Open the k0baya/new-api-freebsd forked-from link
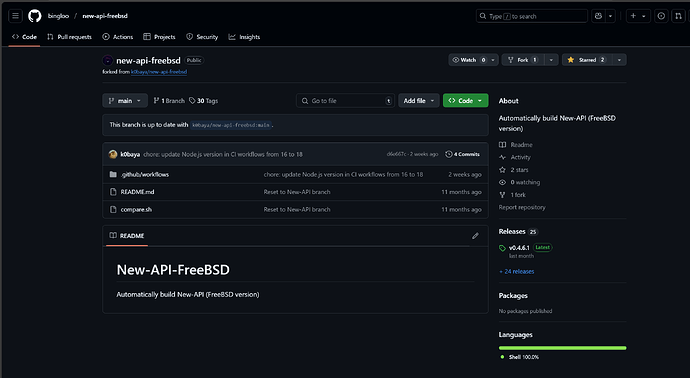This screenshot has height=378, width=690. 159,72
